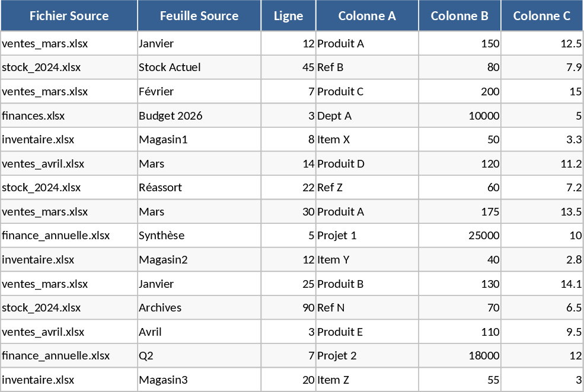Select the Colonne C column header
Viewport: 584px width, 392px height.
(x=542, y=16)
